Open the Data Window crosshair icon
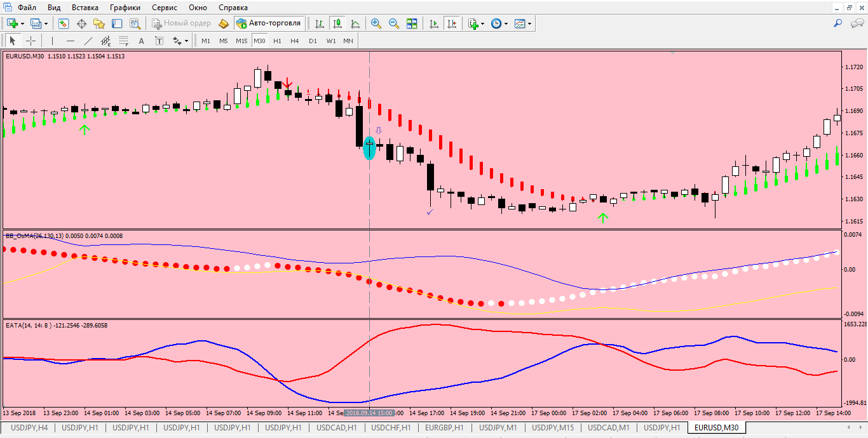 (81, 23)
